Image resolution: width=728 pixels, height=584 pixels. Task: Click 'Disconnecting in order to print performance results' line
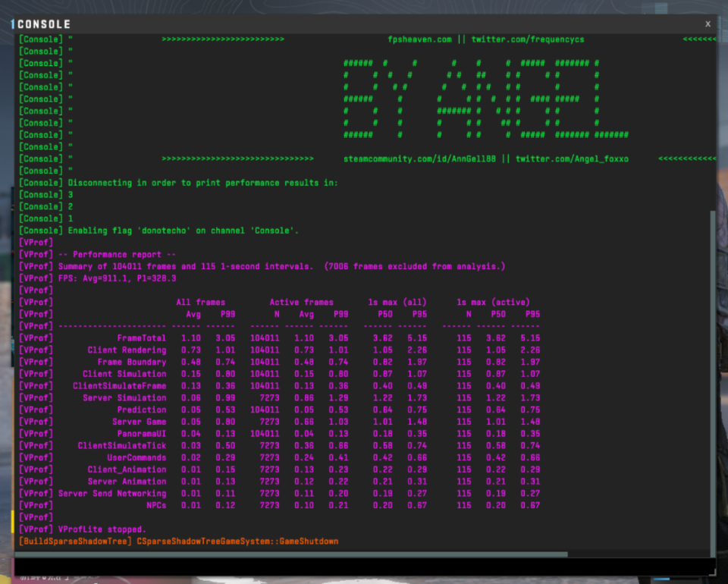point(203,183)
